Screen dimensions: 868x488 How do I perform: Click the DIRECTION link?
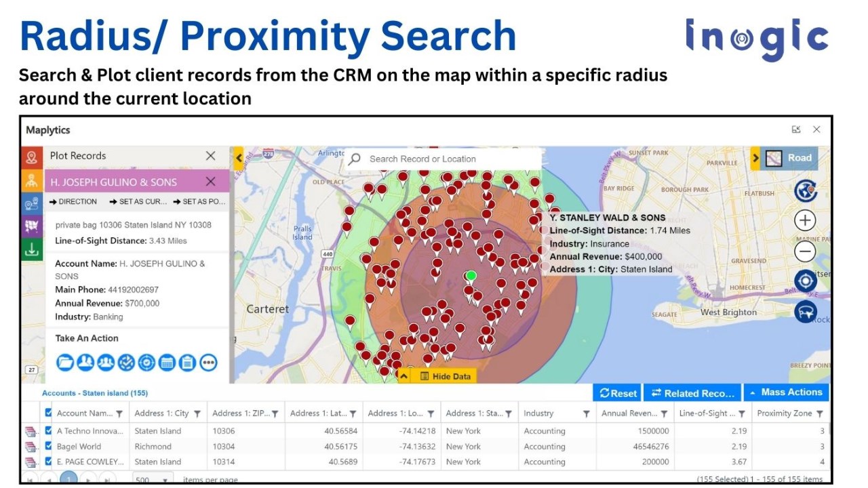73,201
